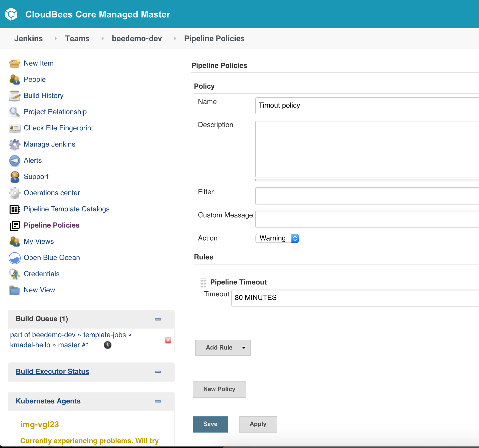
Task: Collapse the Build Queue panel
Action: (158, 319)
